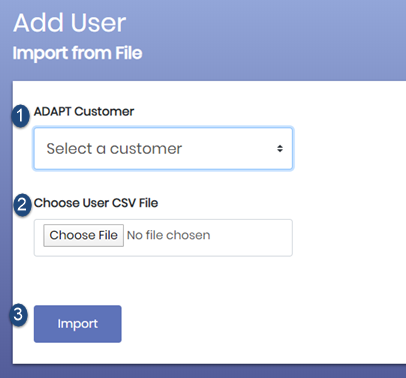Click the Select a customer placeholder text
Image resolution: width=406 pixels, height=378 pixels.
pos(114,149)
